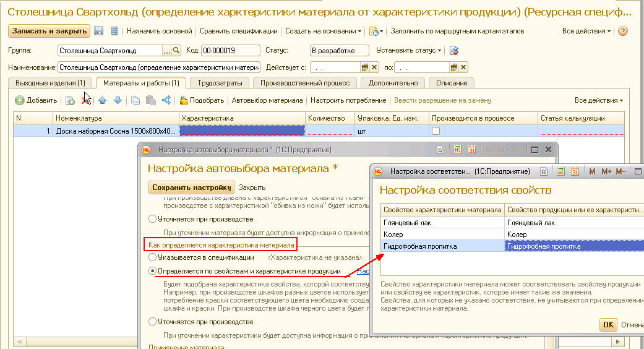The image size is (644, 349).
Task: Select the lower Уточняется при производстве radio
Action: pyautogui.click(x=152, y=322)
